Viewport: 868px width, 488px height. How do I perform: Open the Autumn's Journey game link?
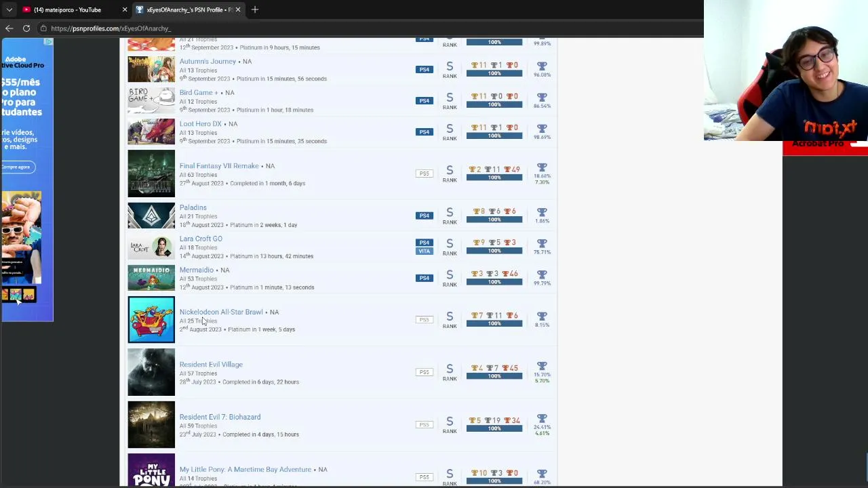(x=208, y=62)
